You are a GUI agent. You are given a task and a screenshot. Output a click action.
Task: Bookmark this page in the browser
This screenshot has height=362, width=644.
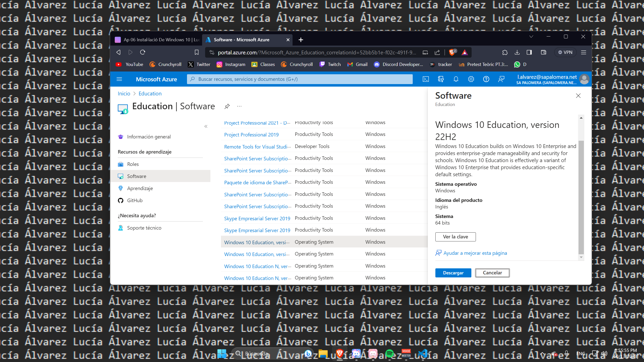click(x=197, y=52)
